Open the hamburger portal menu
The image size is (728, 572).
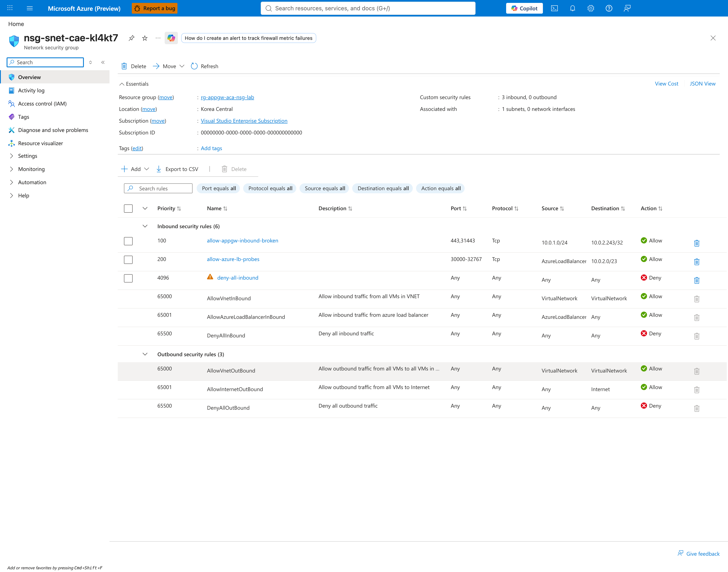tap(30, 8)
